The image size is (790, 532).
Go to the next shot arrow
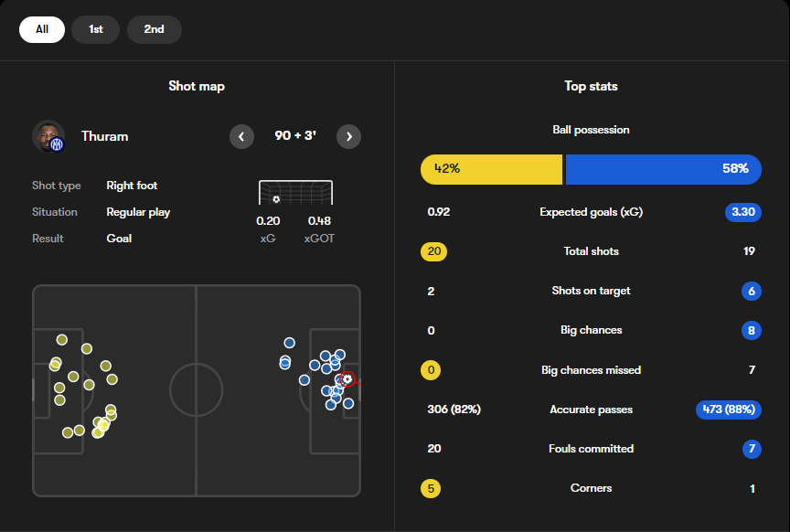tap(348, 136)
